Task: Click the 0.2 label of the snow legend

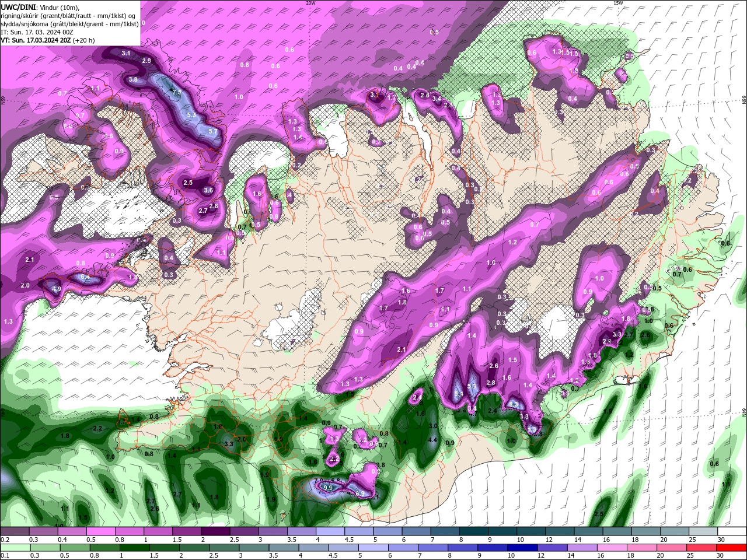Action: click(x=4, y=540)
